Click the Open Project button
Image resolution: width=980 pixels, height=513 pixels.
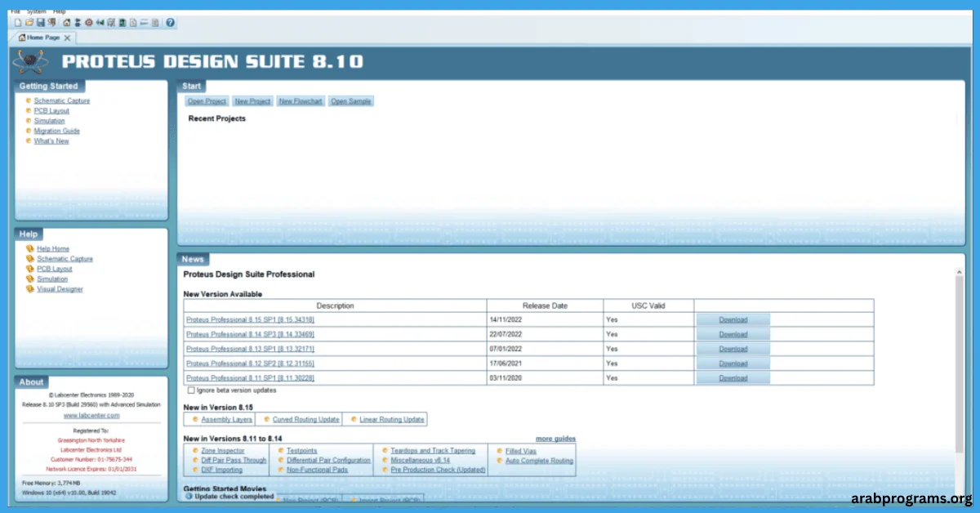(207, 101)
